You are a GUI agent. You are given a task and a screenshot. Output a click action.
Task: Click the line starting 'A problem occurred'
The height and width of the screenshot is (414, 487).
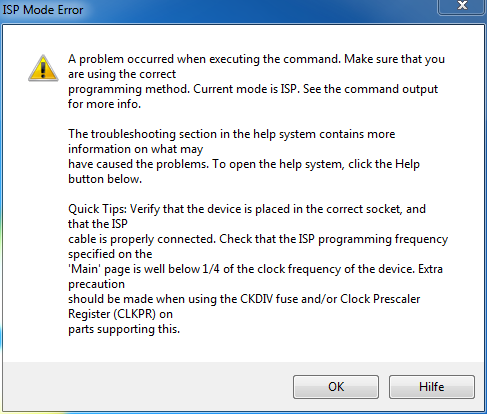(x=256, y=59)
